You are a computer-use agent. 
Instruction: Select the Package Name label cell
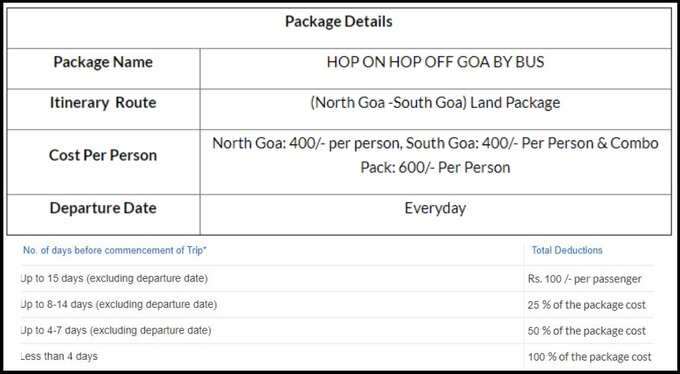103,62
